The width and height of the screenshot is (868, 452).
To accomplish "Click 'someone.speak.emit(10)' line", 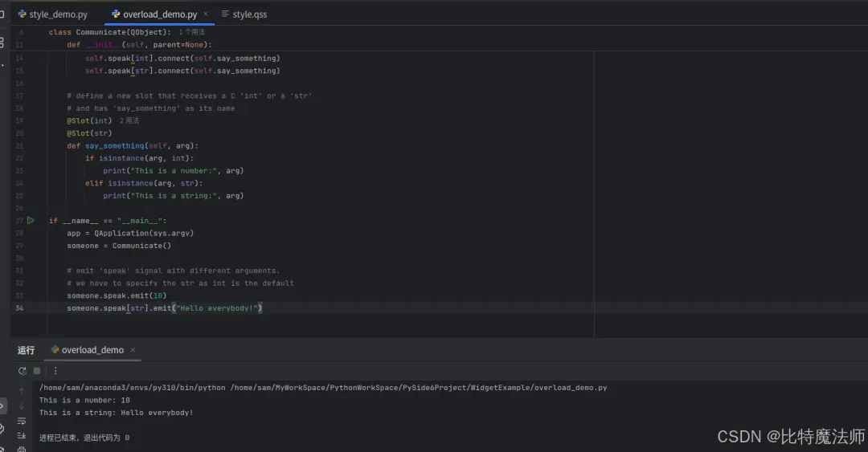I will point(117,296).
